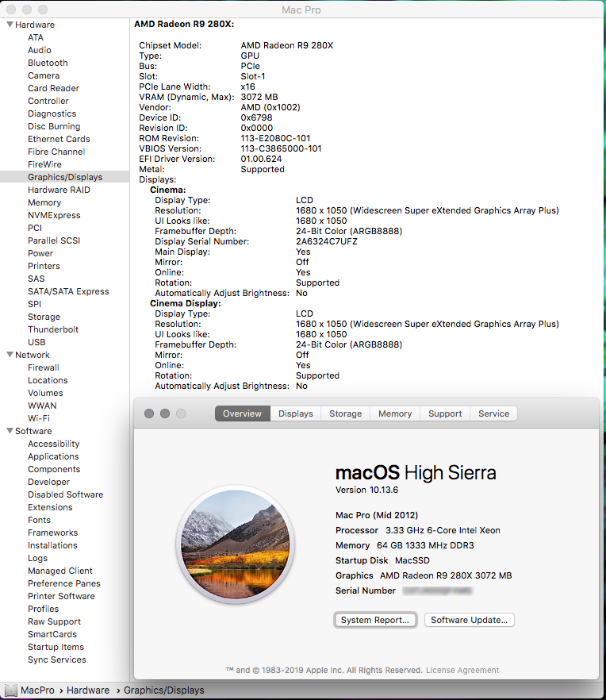Select ATA in the Hardware list
The image size is (606, 700).
36,37
